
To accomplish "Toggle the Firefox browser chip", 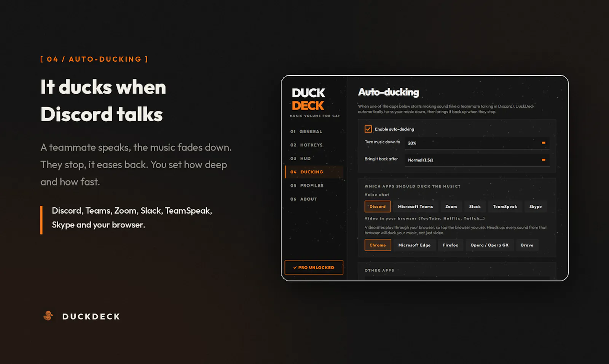I will click(450, 245).
